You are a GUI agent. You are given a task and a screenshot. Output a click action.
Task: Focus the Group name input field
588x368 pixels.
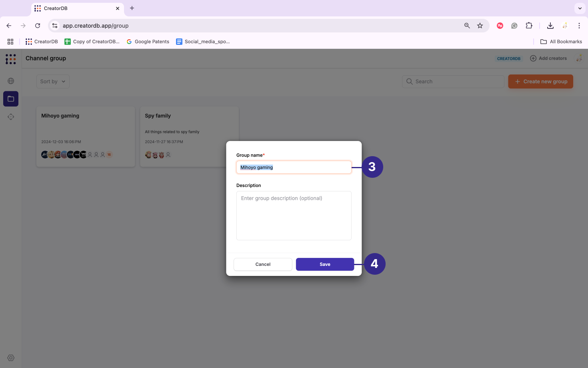pyautogui.click(x=294, y=167)
